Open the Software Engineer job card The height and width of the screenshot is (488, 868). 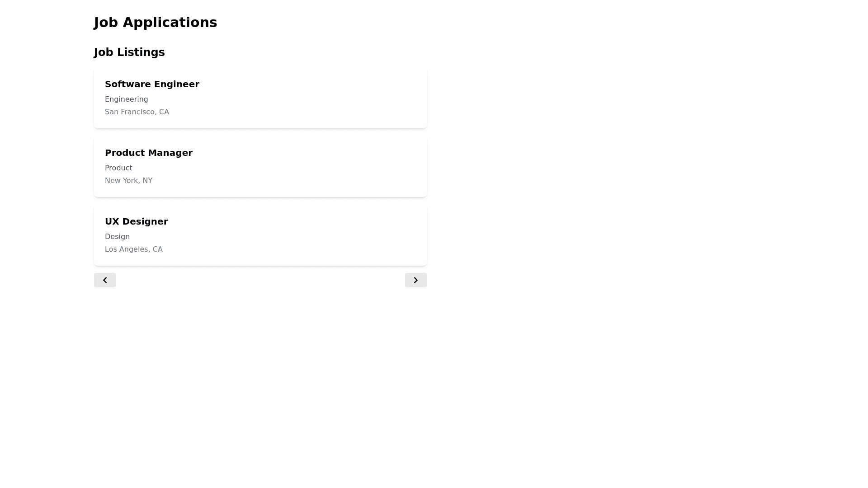tap(260, 98)
